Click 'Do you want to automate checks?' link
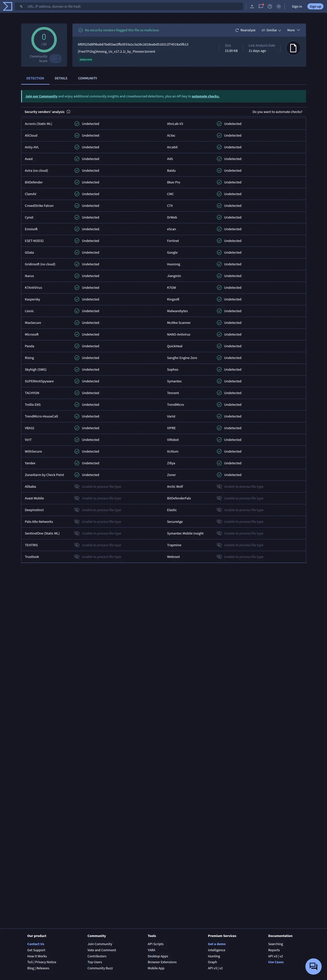 click(x=278, y=112)
